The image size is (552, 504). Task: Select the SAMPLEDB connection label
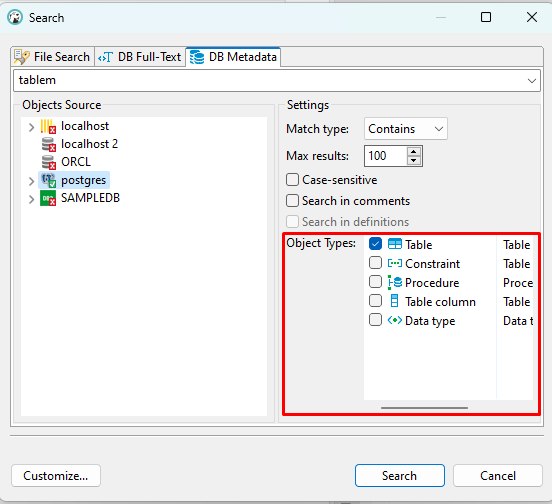point(90,198)
